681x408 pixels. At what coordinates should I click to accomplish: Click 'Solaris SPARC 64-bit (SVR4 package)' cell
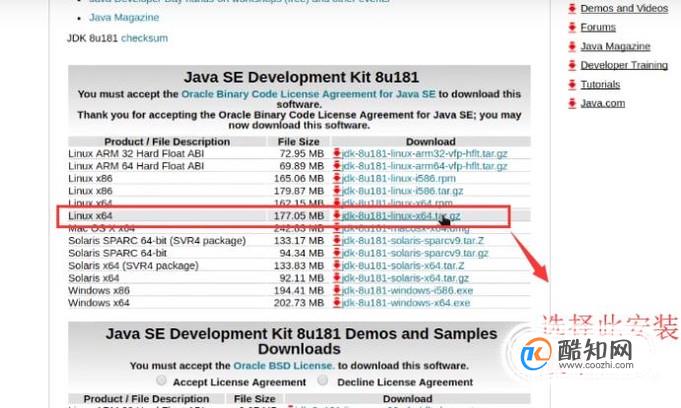[157, 240]
